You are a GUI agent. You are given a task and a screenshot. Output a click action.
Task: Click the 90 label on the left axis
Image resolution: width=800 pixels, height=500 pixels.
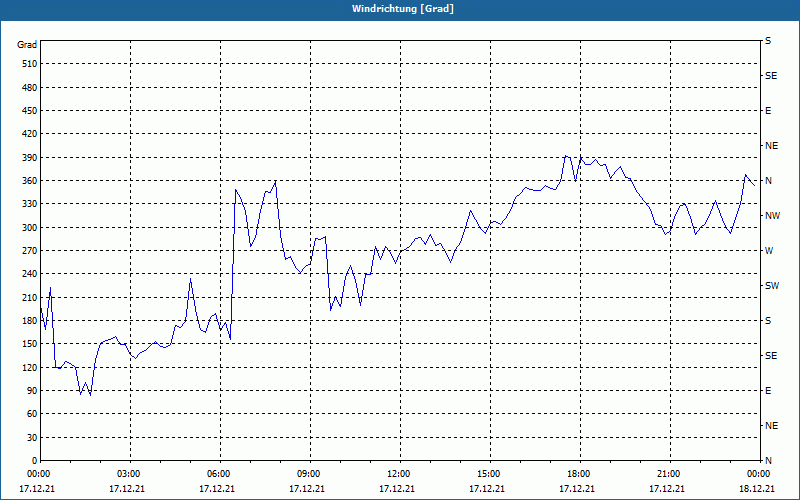[30, 391]
